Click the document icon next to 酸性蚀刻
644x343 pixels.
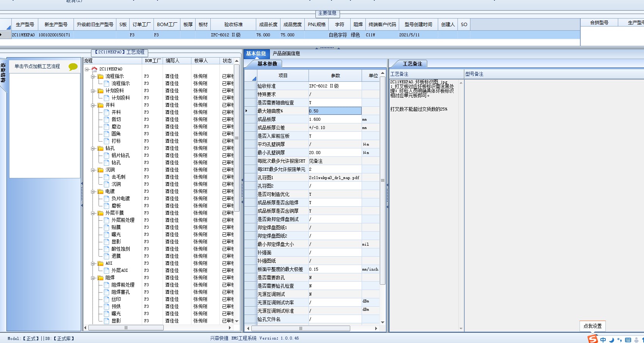tap(107, 249)
